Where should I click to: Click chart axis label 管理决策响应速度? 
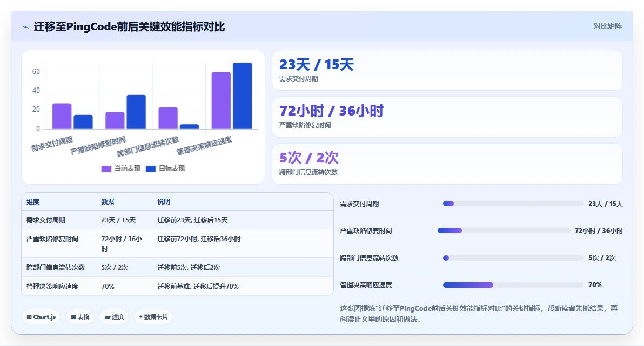click(x=204, y=146)
